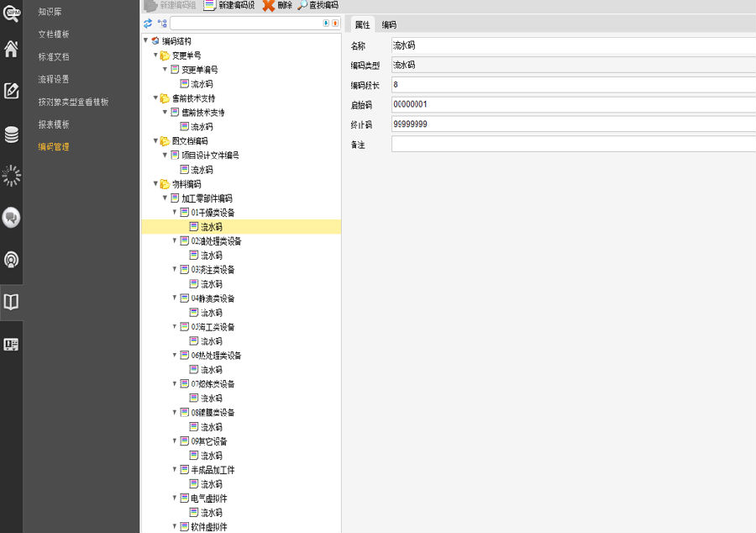Viewport: 756px width, 533px height.
Task: Open 流程设置 in the side menu
Action: pos(54,79)
